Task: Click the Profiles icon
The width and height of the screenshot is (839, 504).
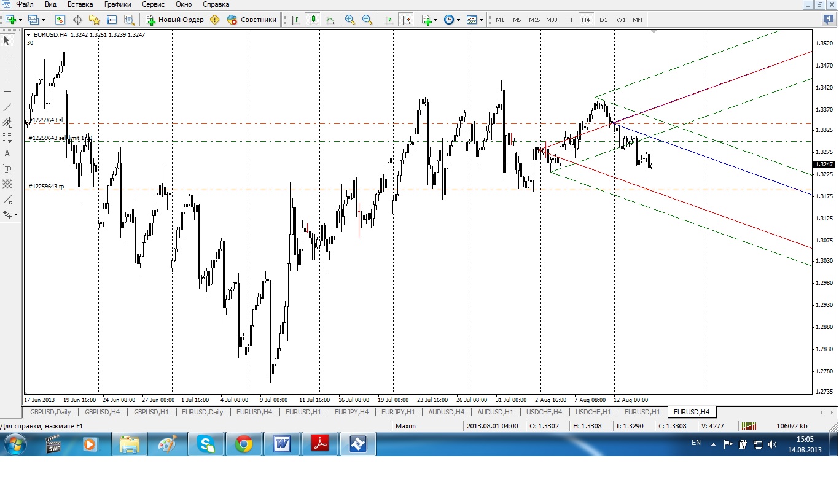Action: point(33,20)
